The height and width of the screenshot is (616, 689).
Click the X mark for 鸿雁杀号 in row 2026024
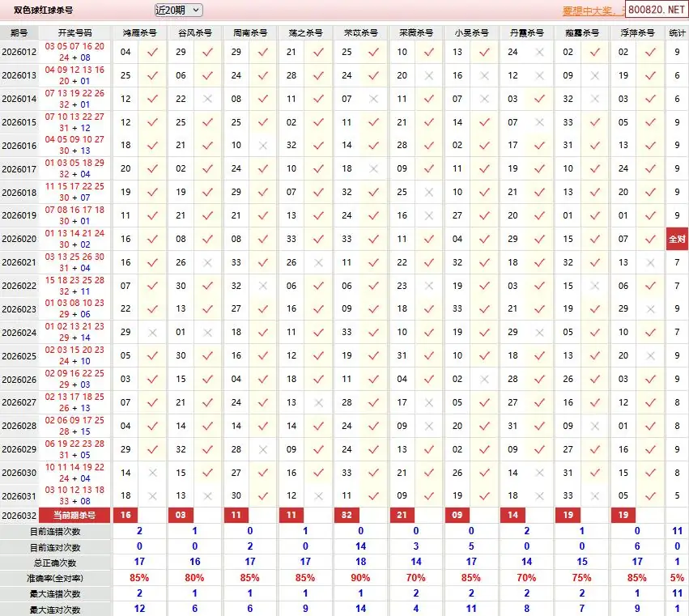[x=152, y=333]
